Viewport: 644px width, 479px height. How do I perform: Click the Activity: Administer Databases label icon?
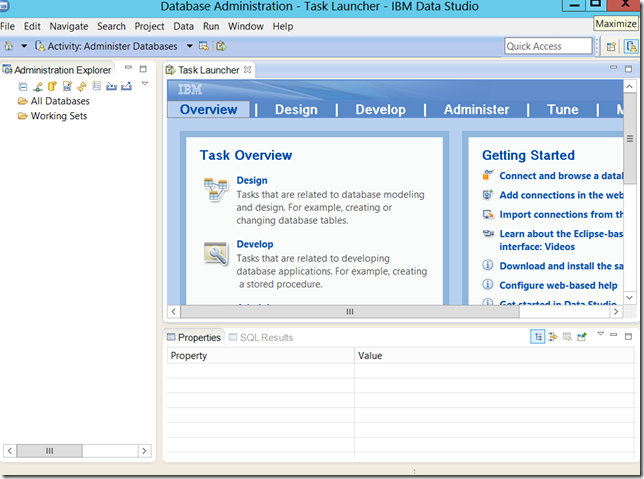(40, 46)
